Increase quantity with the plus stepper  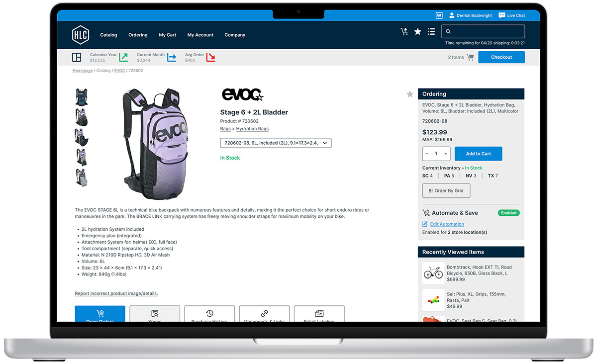point(446,154)
